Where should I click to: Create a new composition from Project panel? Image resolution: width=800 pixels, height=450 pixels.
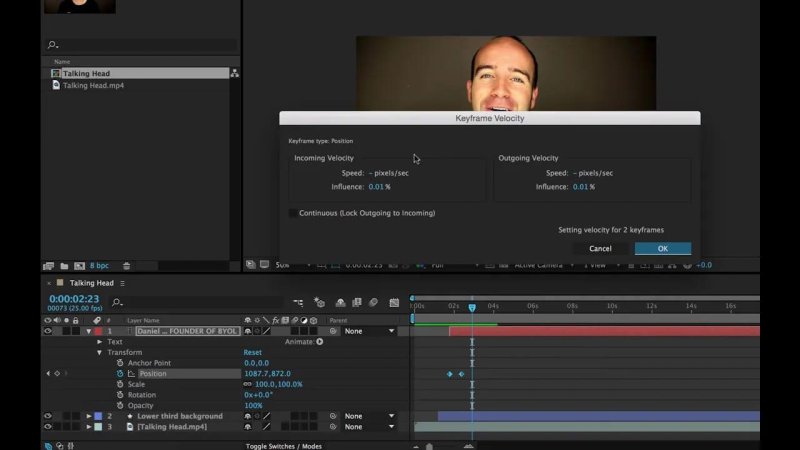point(79,266)
